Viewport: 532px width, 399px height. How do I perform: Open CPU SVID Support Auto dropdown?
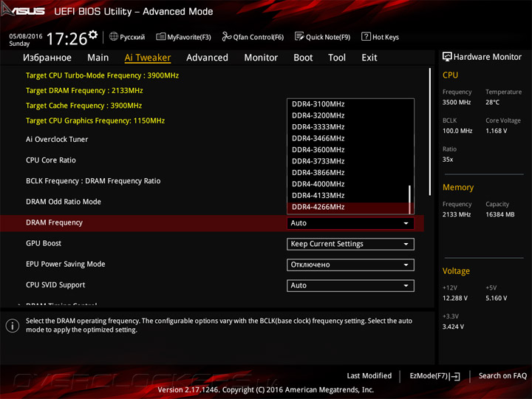(350, 286)
